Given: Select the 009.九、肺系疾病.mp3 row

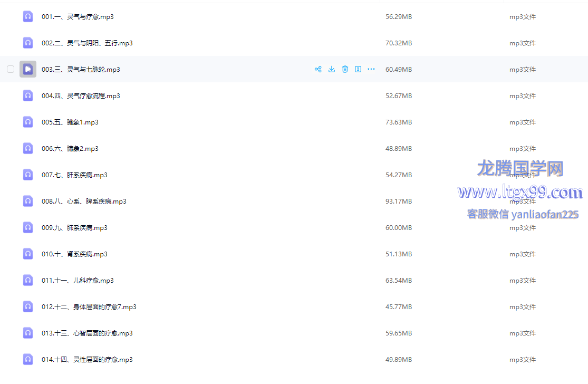Looking at the screenshot, I should 74,228.
